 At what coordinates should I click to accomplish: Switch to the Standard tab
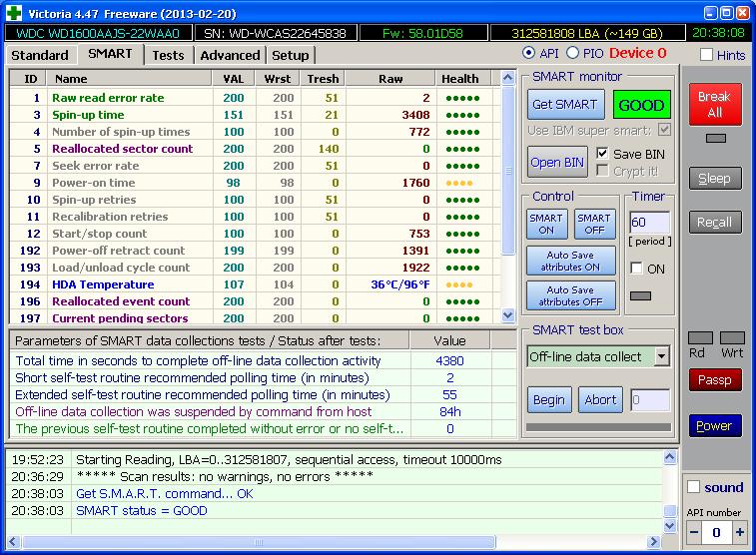[40, 56]
